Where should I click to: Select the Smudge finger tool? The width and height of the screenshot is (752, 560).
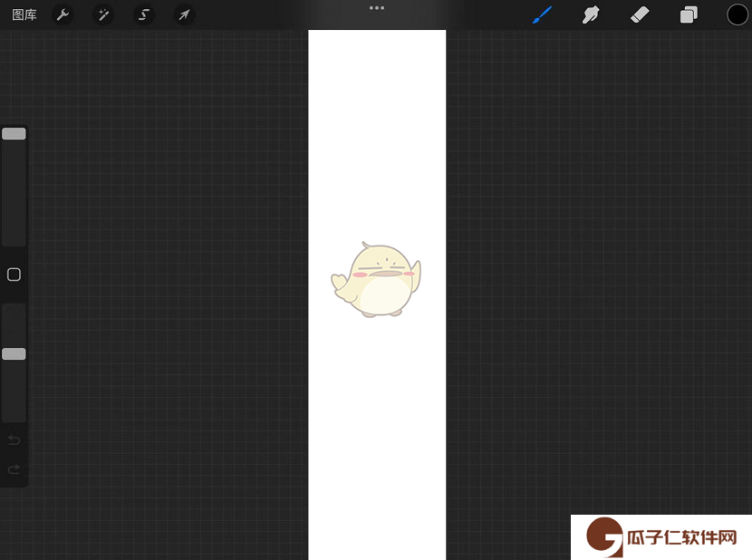pos(591,14)
